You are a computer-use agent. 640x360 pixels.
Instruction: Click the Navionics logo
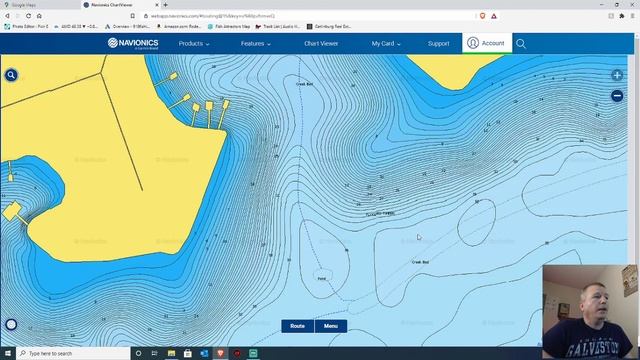click(133, 43)
